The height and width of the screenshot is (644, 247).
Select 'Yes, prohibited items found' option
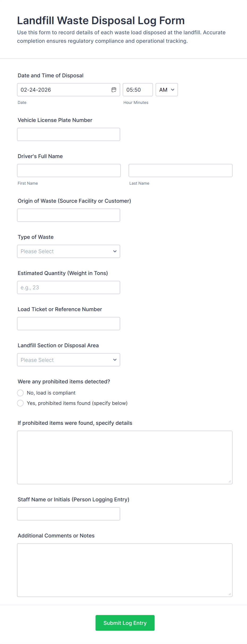pos(20,403)
